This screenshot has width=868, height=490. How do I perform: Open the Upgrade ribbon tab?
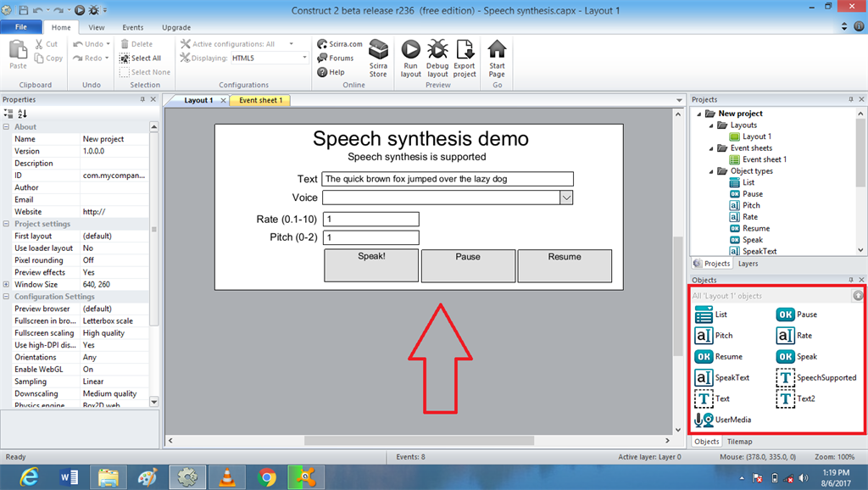coord(176,27)
